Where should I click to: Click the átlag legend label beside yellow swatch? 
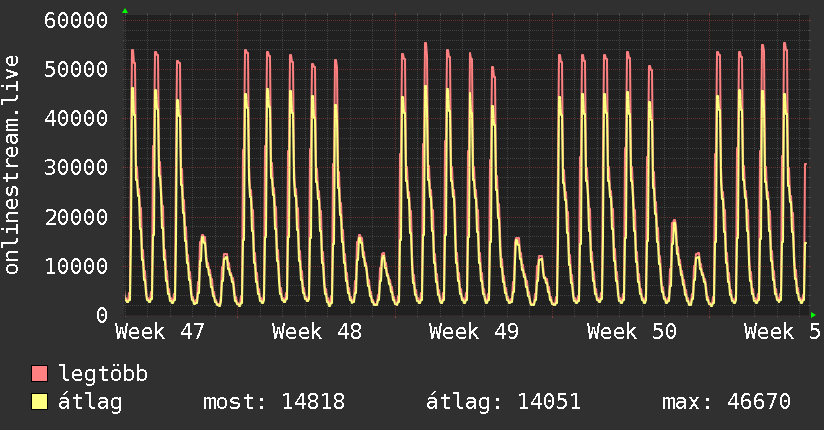point(90,402)
